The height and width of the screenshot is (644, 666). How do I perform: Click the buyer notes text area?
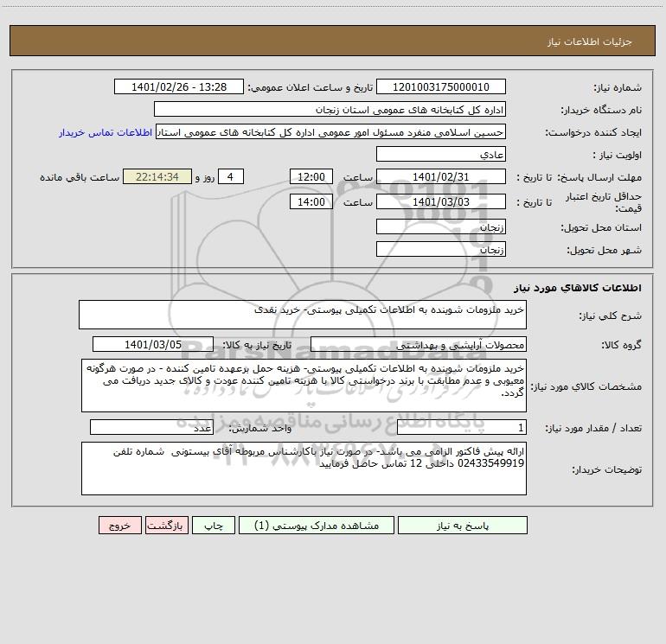tap(304, 469)
